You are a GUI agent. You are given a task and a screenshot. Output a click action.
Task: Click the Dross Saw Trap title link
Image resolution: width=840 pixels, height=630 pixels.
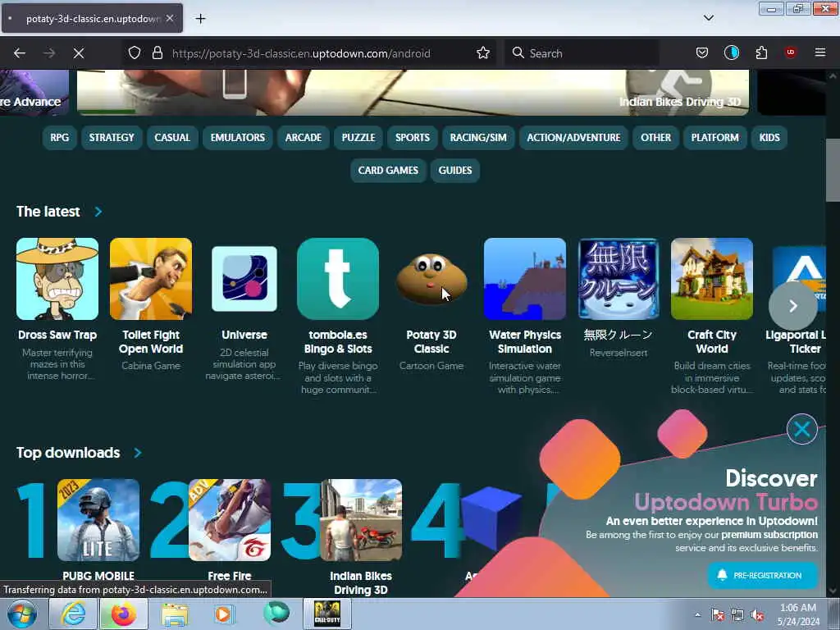point(57,335)
